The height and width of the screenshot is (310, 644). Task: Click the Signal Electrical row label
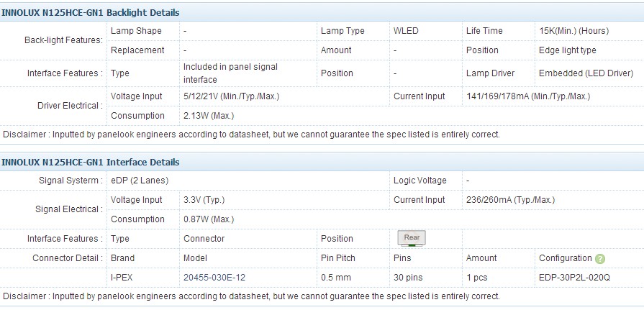pos(69,209)
